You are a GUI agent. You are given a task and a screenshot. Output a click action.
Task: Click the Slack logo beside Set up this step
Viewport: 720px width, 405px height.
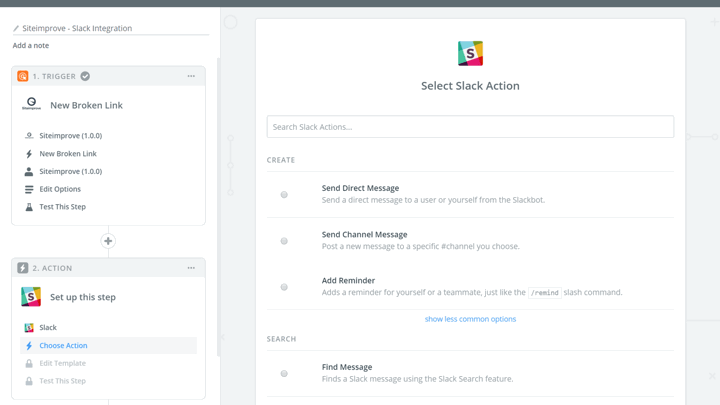pyautogui.click(x=31, y=297)
